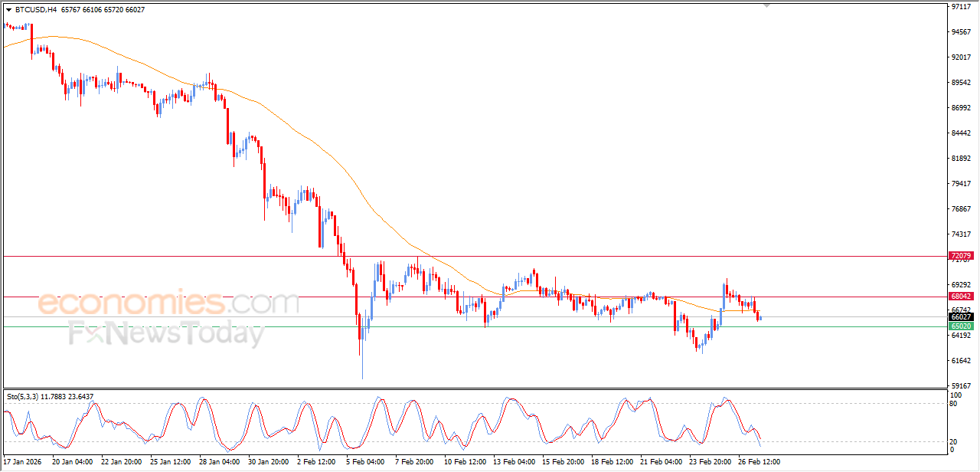
Task: Select the green 65020 price tag
Action: coord(961,326)
